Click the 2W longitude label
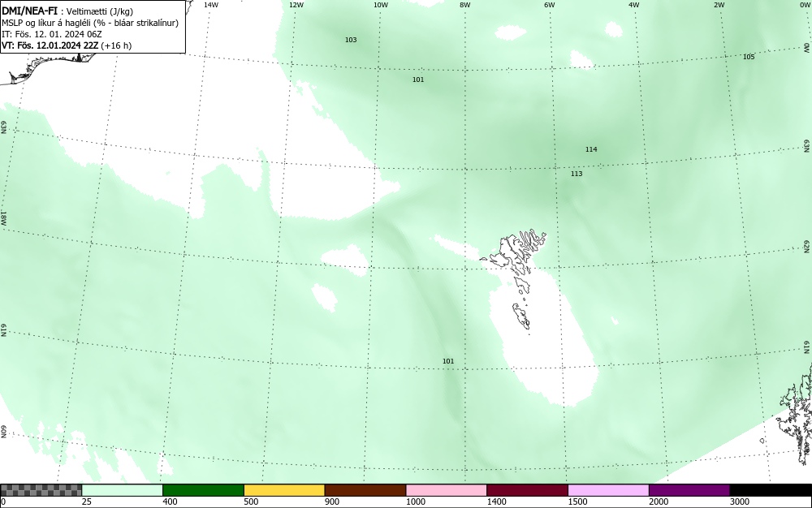 (719, 5)
